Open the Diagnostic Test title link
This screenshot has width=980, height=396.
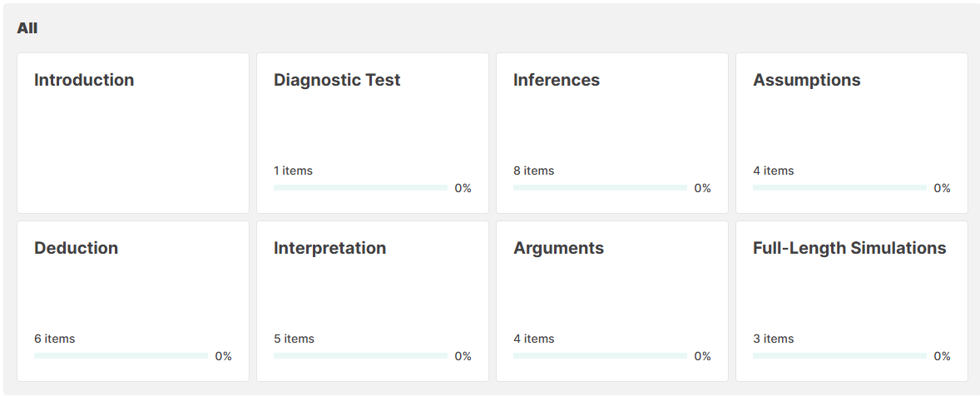(337, 81)
